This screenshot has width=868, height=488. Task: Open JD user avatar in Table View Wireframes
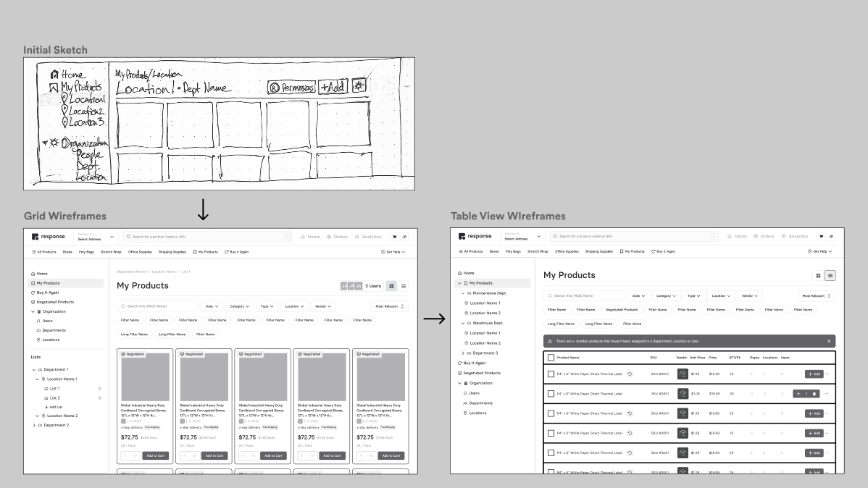point(832,236)
